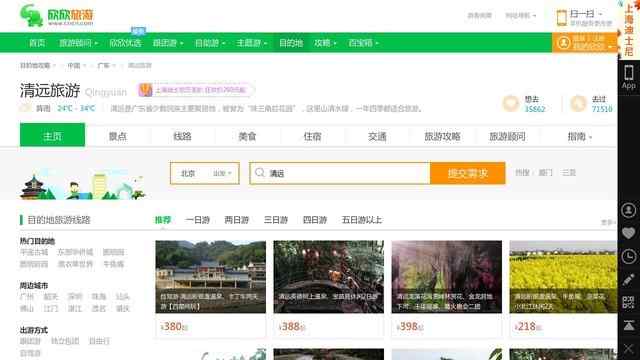
Task: Go to 首页 in navigation bar
Action: click(37, 43)
